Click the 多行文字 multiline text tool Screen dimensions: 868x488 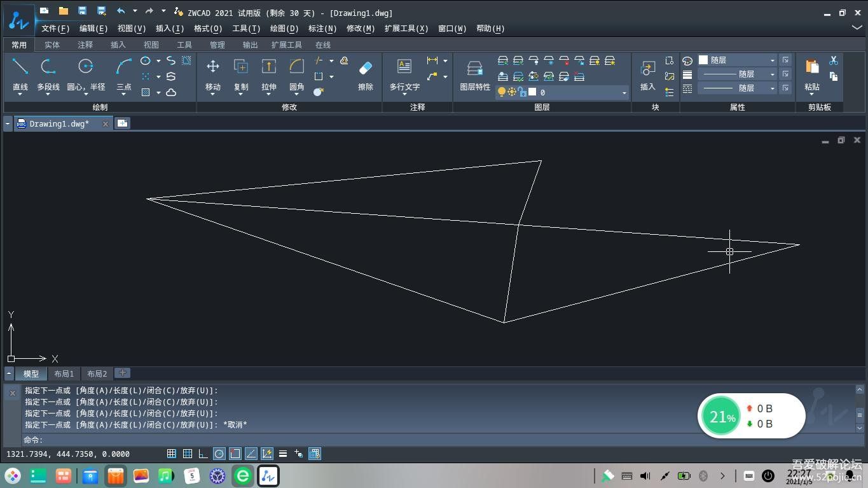click(x=404, y=67)
